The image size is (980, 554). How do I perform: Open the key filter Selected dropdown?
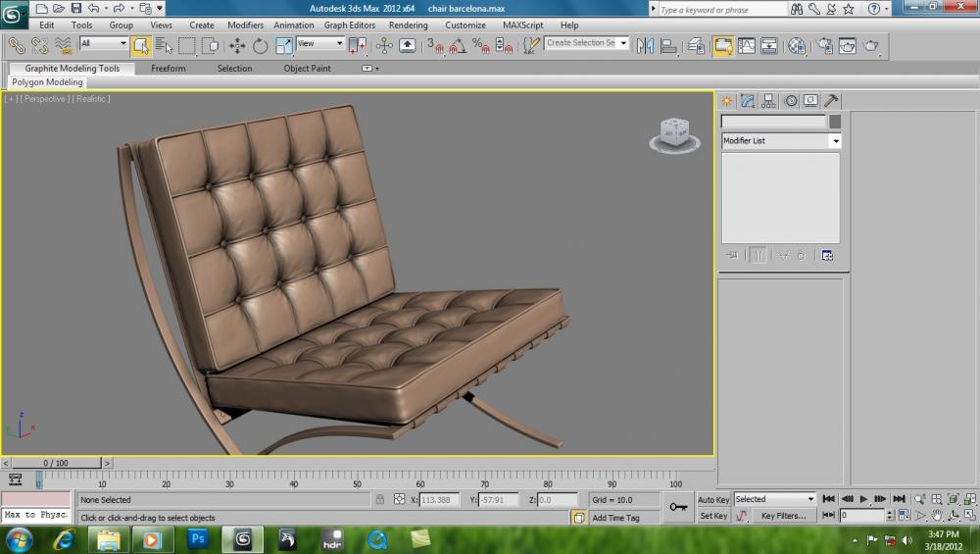[x=774, y=499]
